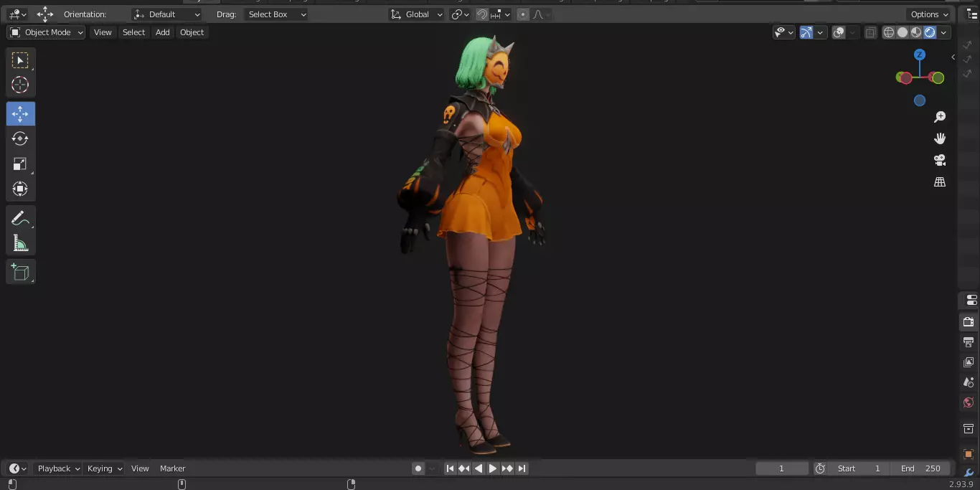Screen dimensions: 980x490
Task: Choose the Cursor tool
Action: coord(20,85)
